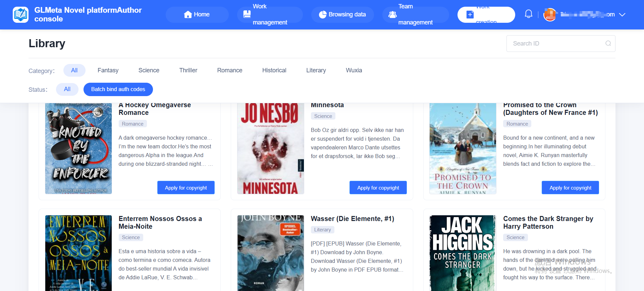Click the Science tag on Minnesota card
The width and height of the screenshot is (644, 291).
[x=323, y=116]
